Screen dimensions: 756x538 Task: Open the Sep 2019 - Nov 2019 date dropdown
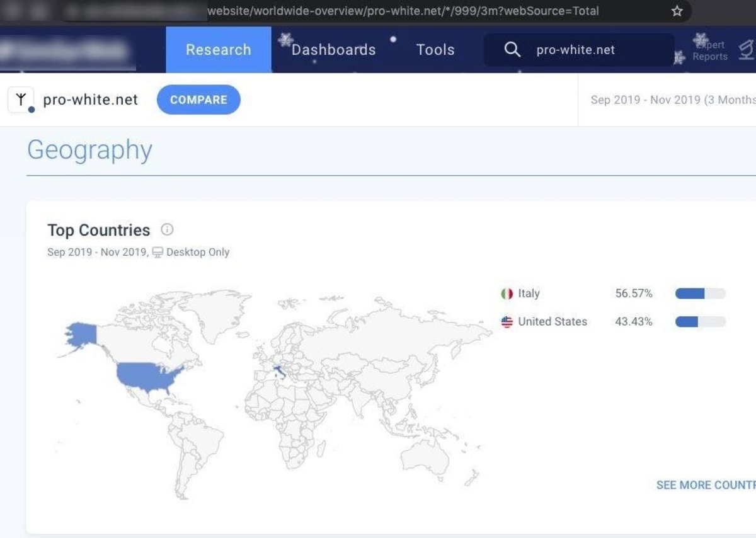coord(672,100)
